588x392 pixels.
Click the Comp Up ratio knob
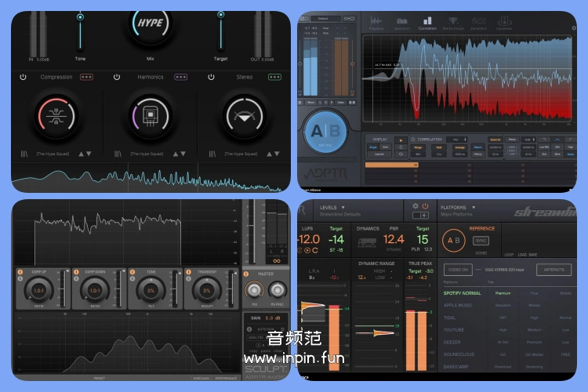[38, 290]
